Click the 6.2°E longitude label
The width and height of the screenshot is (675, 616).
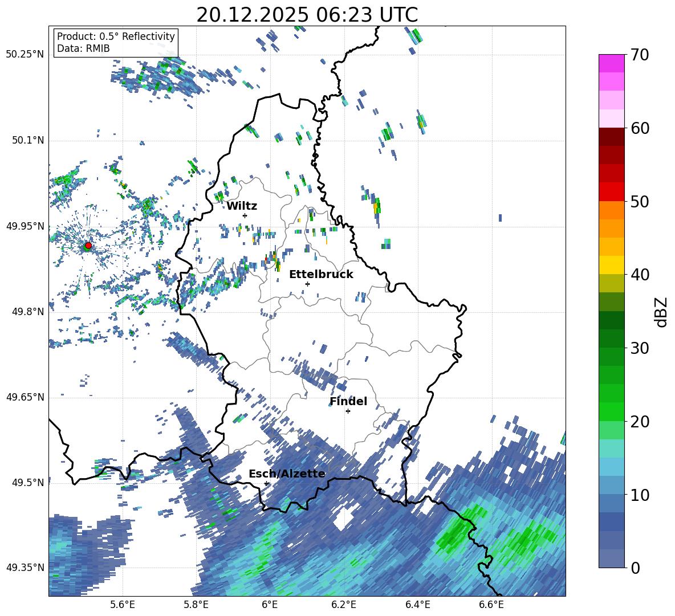tap(344, 605)
